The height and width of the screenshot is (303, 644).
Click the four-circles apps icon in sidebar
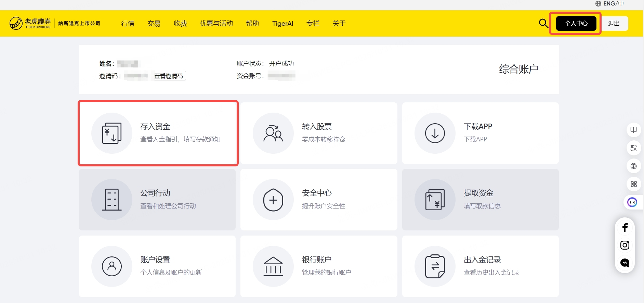click(x=634, y=184)
